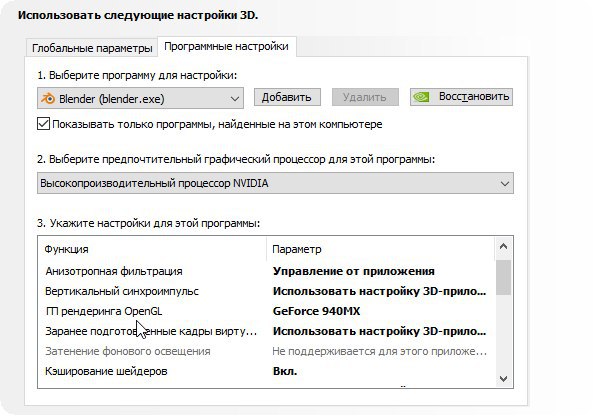Click the NVIDIA logo on Восстановить button

[421, 97]
